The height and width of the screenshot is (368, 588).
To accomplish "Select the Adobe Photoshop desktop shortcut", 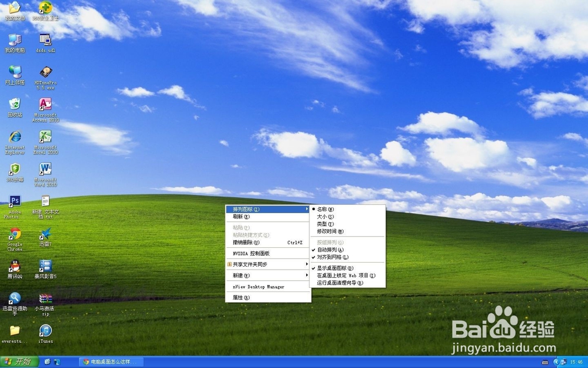I will [15, 207].
